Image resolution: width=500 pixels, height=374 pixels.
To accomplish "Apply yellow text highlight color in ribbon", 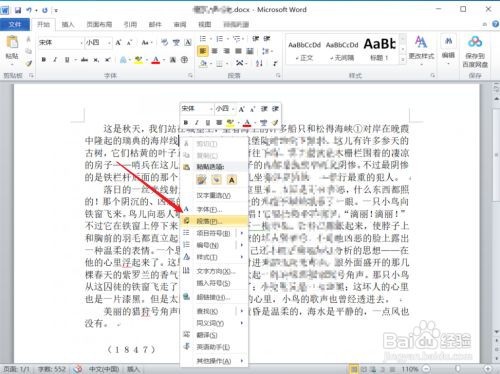I will [x=138, y=60].
